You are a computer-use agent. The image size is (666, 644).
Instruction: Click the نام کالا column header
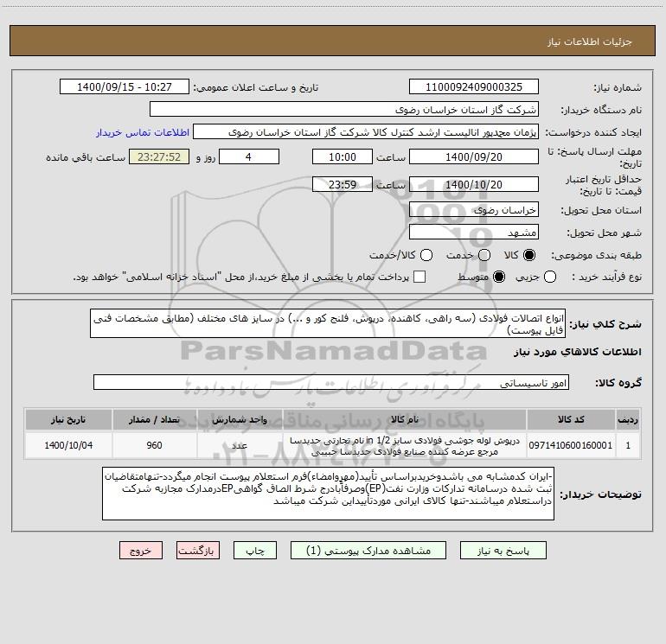(x=405, y=420)
